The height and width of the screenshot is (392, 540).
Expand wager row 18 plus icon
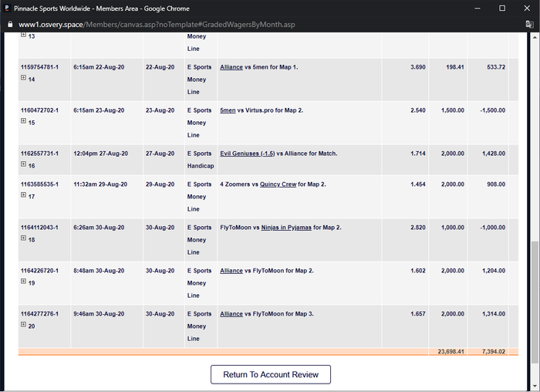pos(23,238)
